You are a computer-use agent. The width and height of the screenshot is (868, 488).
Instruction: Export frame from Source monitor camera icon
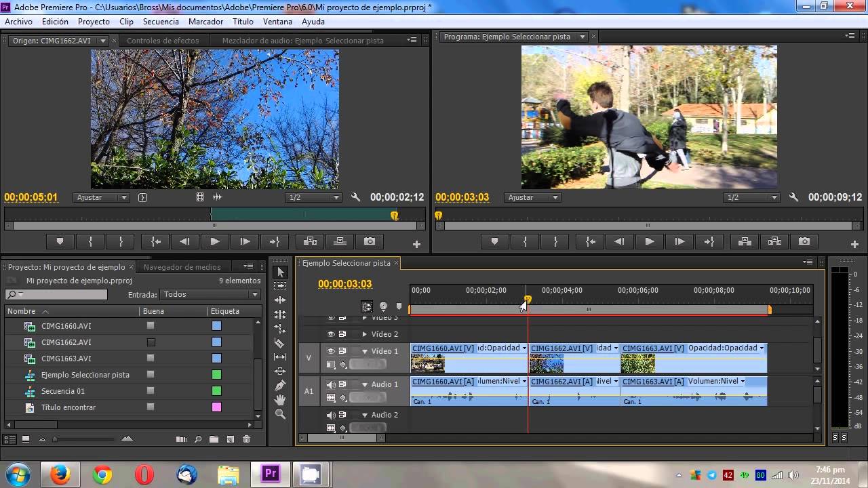[370, 241]
